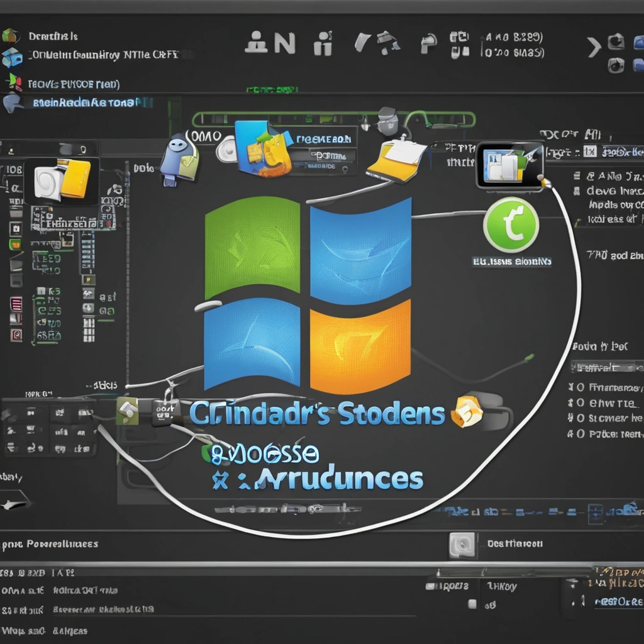Click the square icon left of 'Destiiarcon'

[x=462, y=545]
